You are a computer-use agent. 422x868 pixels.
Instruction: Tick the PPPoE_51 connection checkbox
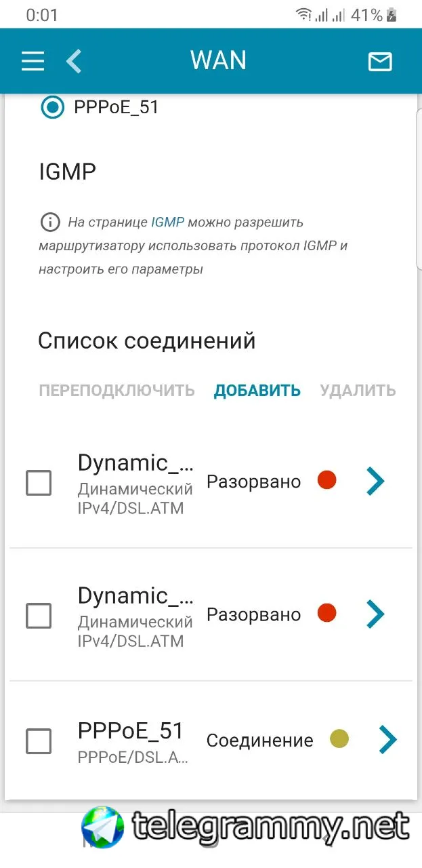pos(39,741)
